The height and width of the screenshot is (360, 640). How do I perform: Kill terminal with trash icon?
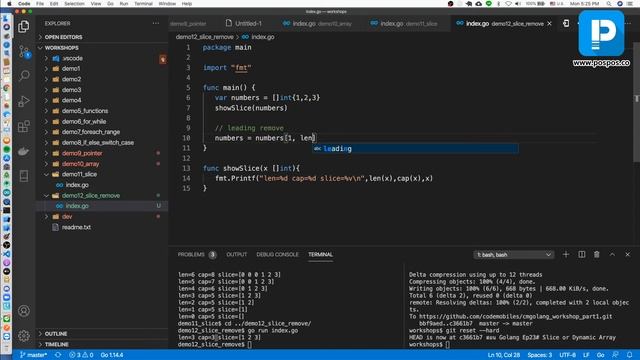point(597,255)
